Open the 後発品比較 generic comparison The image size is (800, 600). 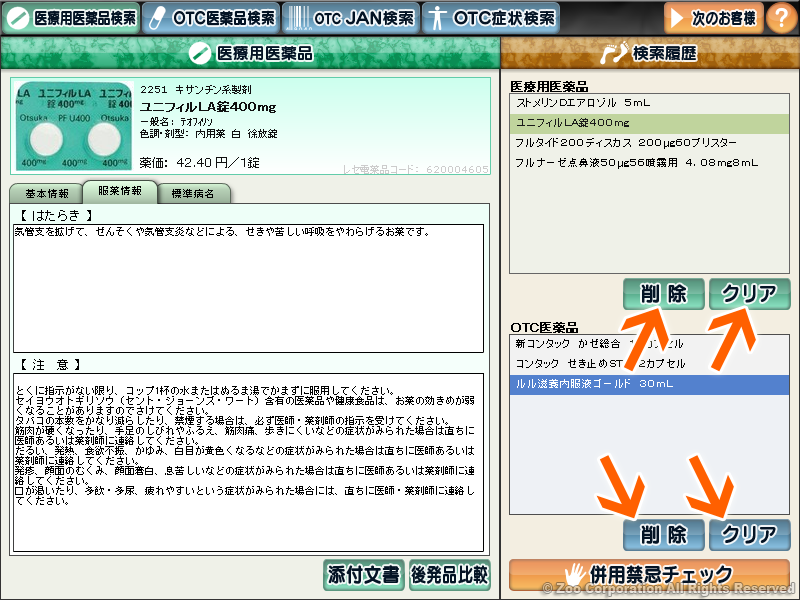449,575
